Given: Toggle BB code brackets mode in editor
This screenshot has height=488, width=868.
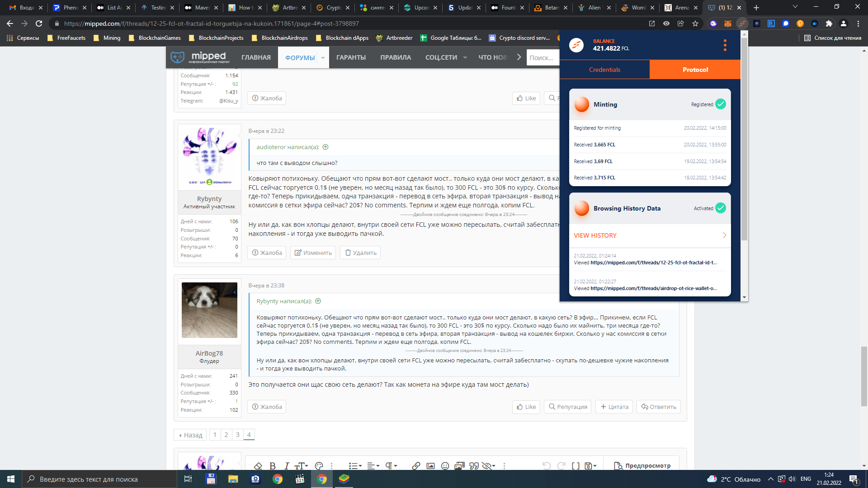Looking at the screenshot, I should [x=576, y=466].
